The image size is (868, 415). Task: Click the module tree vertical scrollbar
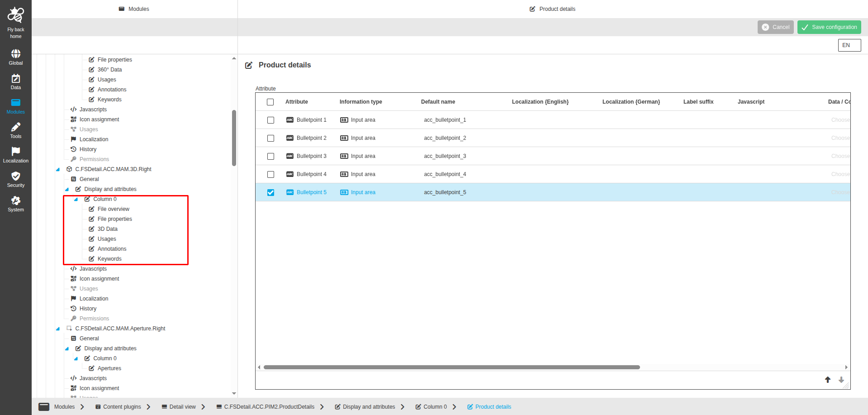coord(234,138)
